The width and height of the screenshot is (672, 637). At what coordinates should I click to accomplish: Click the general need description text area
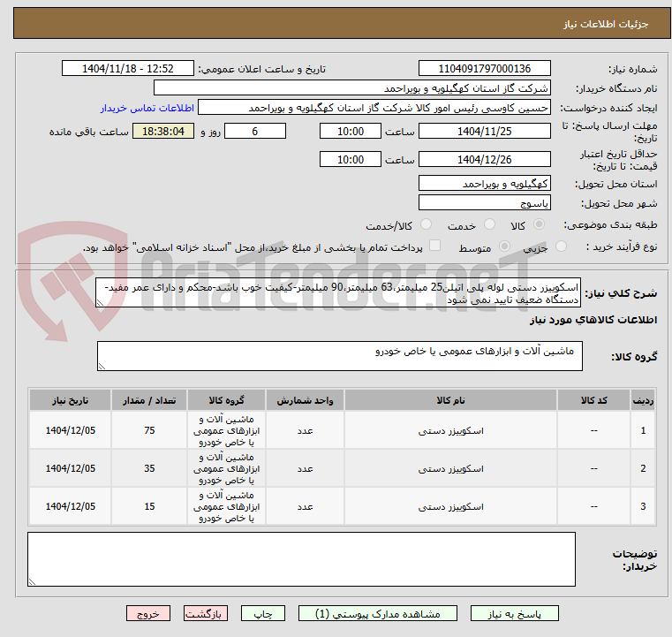point(337,292)
